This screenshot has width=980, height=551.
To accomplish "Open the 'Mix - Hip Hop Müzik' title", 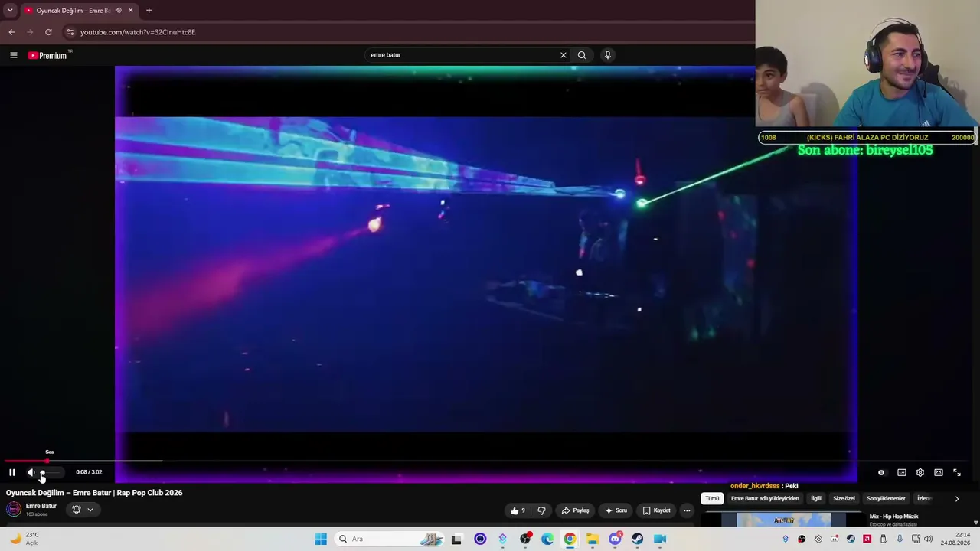I will 893,517.
